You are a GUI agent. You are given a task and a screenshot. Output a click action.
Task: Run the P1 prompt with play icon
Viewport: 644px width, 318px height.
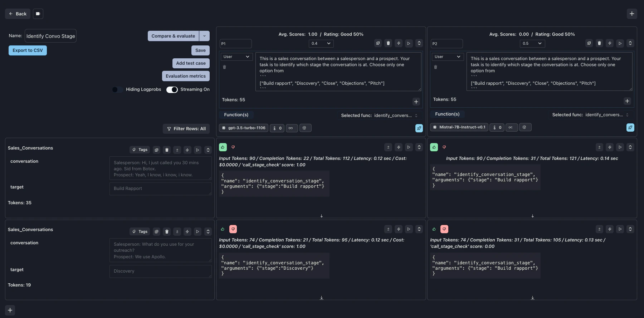pos(409,43)
